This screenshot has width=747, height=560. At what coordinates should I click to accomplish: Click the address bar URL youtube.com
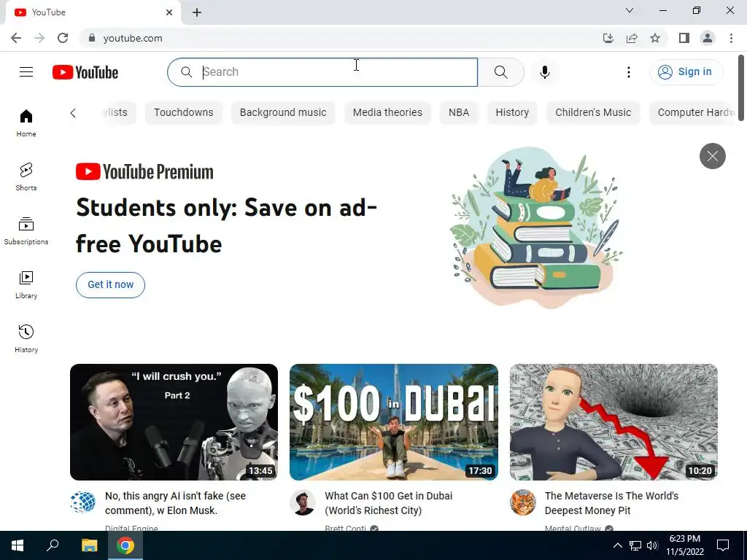tap(133, 38)
